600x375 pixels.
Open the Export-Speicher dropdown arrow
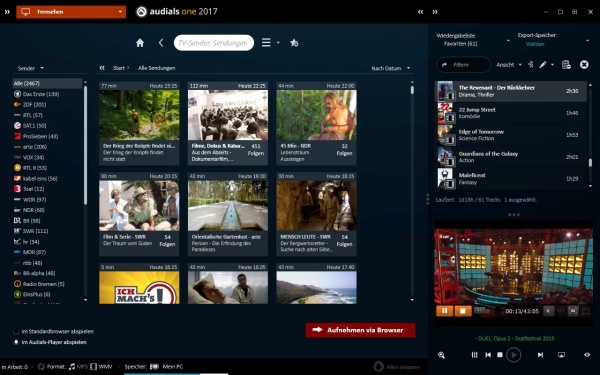click(x=587, y=40)
